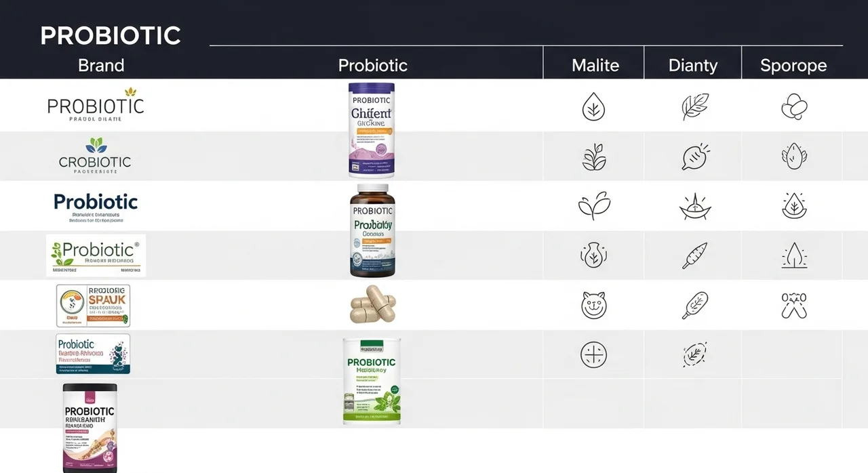Open the green and white Probiotic canister

pyautogui.click(x=372, y=381)
